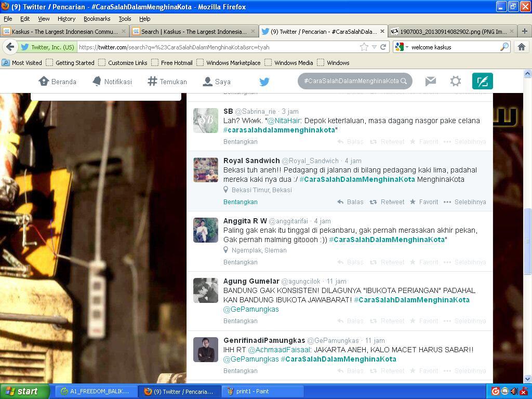Open the Tools menu
The width and height of the screenshot is (532, 399).
[x=125, y=19]
